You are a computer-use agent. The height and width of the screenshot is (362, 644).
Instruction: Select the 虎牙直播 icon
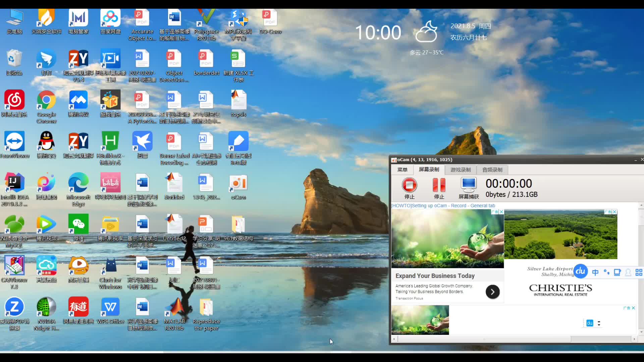78,269
